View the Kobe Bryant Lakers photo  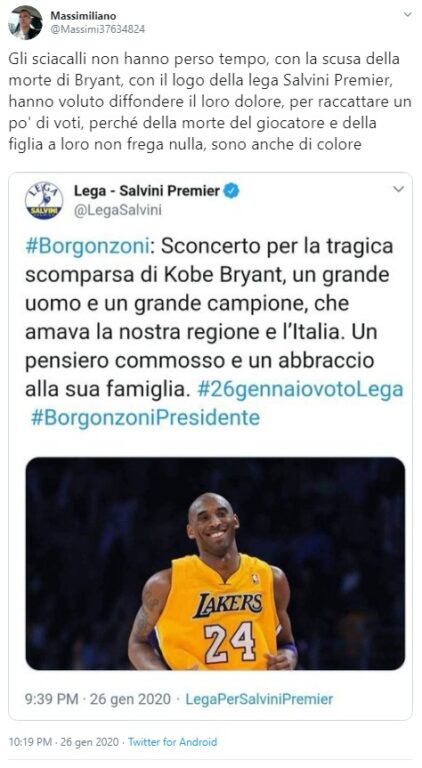coord(215,563)
